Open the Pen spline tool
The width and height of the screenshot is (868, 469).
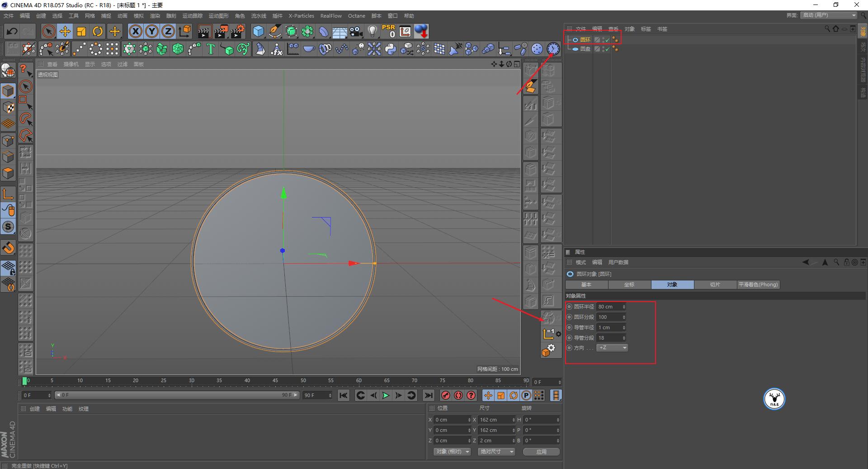click(x=274, y=31)
